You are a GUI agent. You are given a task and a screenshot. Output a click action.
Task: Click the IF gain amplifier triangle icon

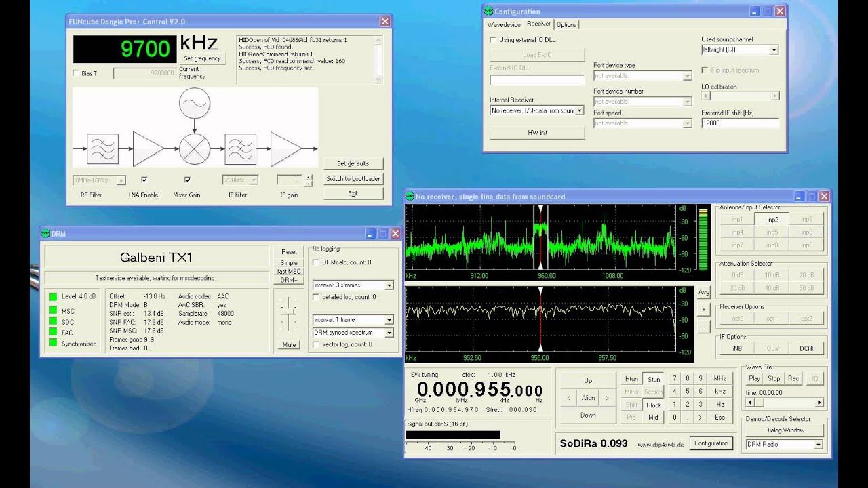[x=286, y=149]
